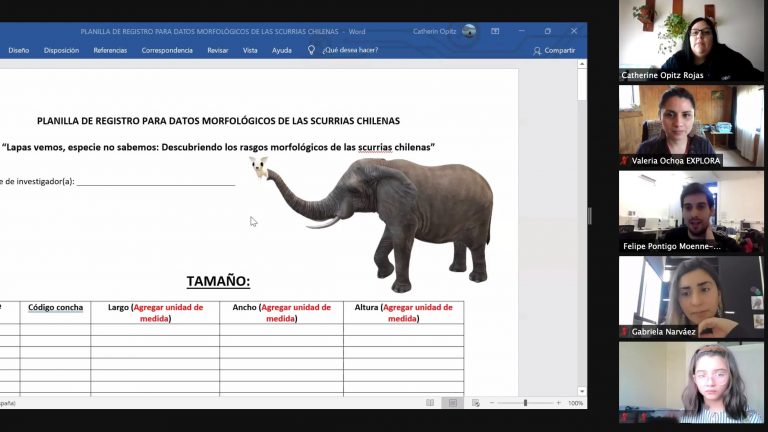The height and width of the screenshot is (432, 768).
Task: Click the vertical scrollbar thumb
Action: coord(582,85)
